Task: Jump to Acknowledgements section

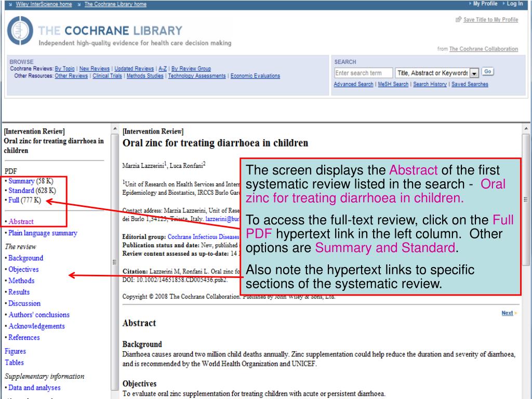Action: (37, 326)
